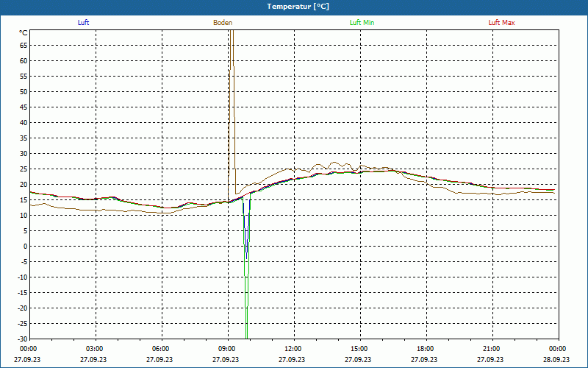The height and width of the screenshot is (368, 588).
Task: Click the 35 y-axis value
Action: coord(24,138)
